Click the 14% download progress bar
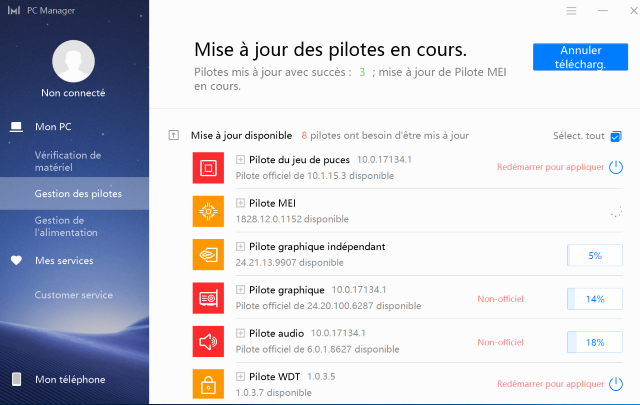The image size is (640, 405). (595, 299)
